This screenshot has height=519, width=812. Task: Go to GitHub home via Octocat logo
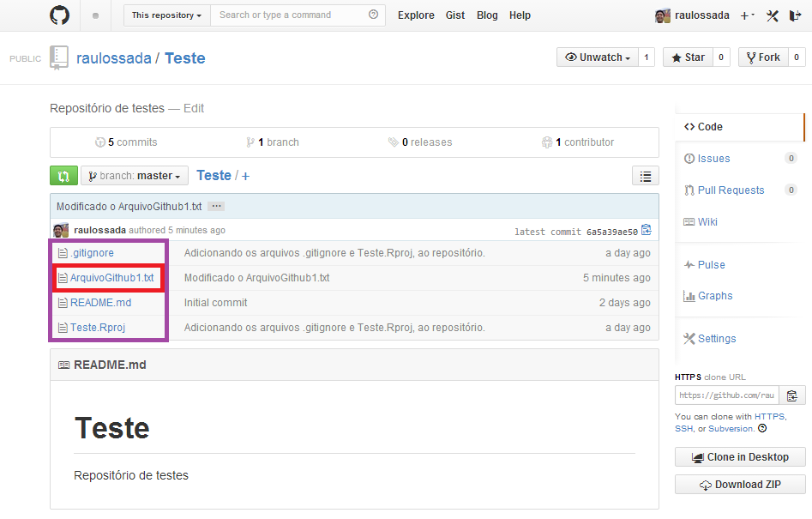click(59, 15)
